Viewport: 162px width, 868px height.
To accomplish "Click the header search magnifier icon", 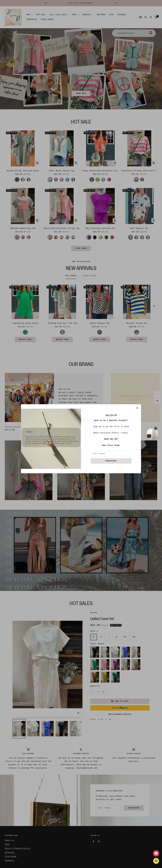I will coord(146,17).
